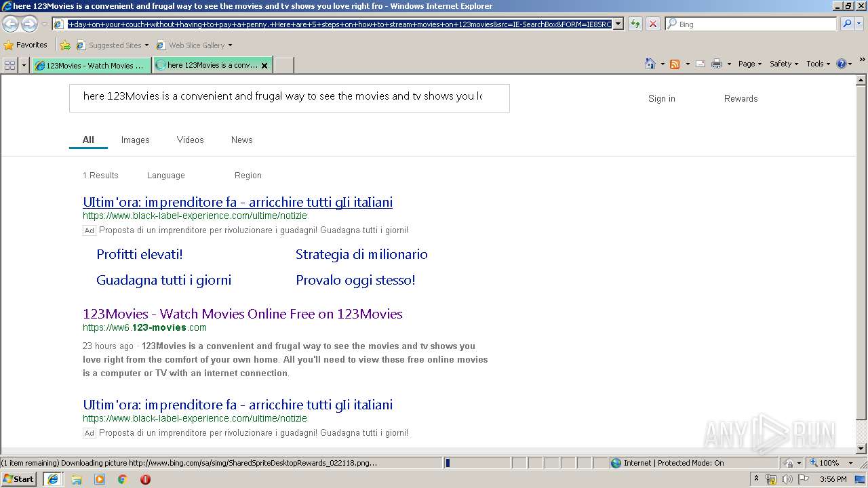Open the first 'Ultim'ora: imprenditore fa' ad link

[x=237, y=202]
